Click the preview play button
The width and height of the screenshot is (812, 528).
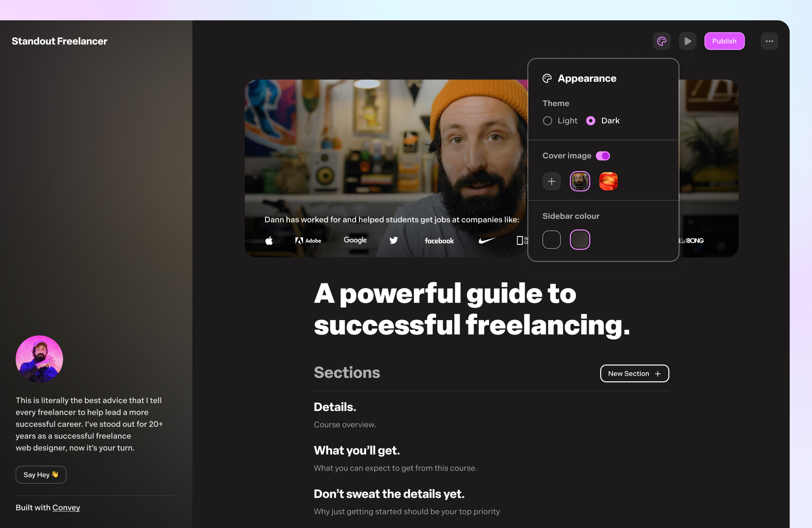pos(687,41)
